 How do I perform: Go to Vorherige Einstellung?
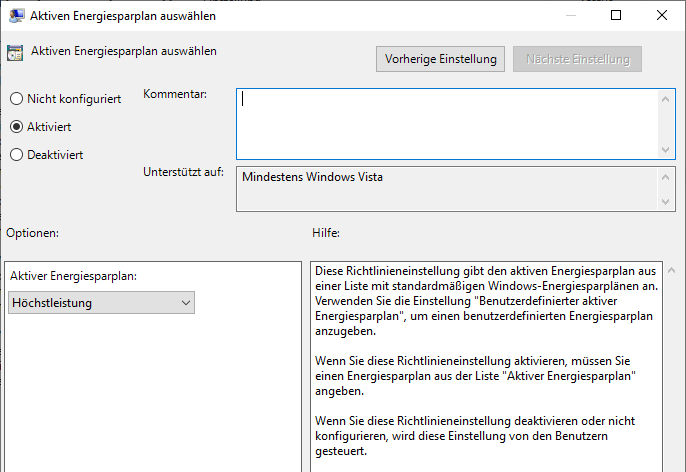[441, 59]
